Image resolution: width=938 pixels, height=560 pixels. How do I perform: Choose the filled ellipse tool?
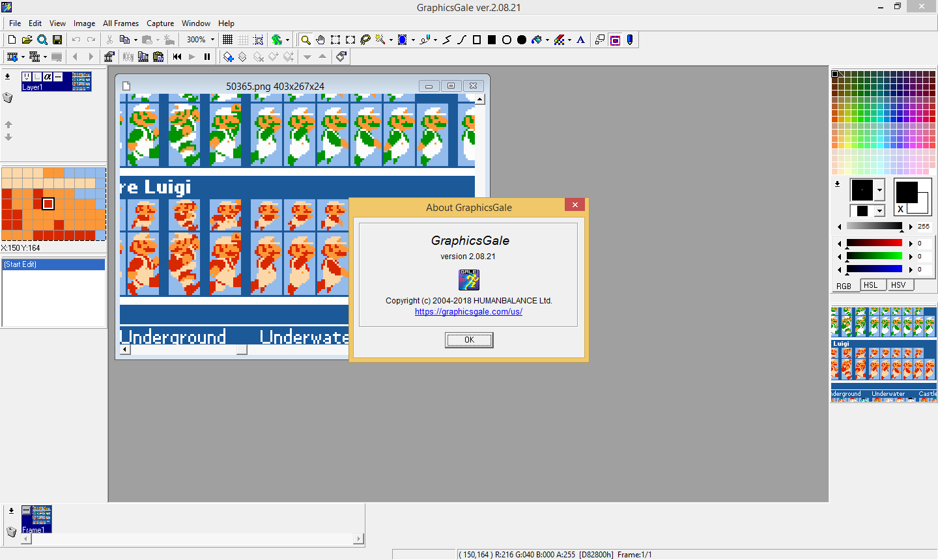[522, 40]
